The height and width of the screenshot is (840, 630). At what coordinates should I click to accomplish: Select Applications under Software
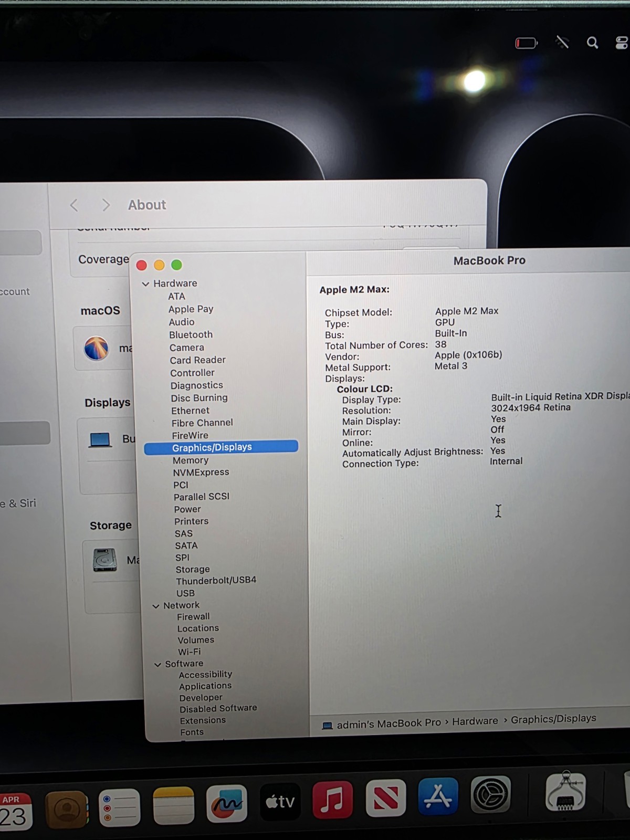pyautogui.click(x=205, y=686)
